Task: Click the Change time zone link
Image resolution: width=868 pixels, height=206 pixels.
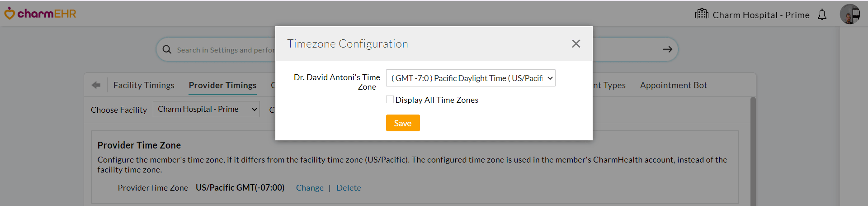Action: 310,188
